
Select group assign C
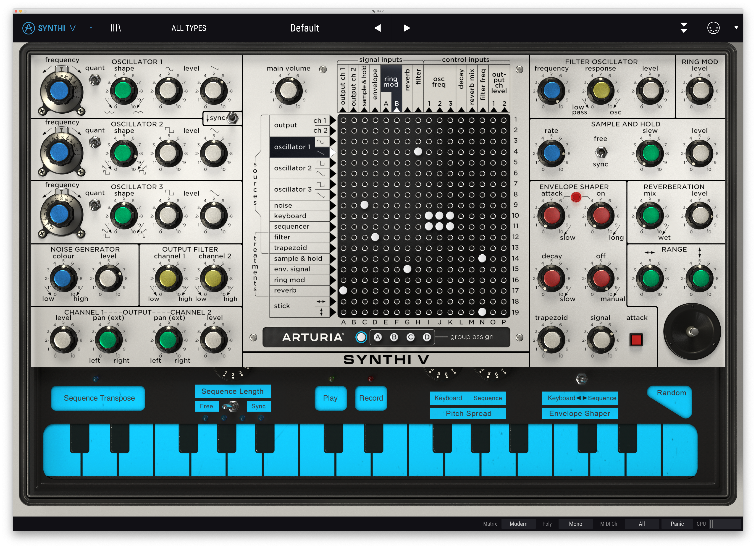point(410,337)
